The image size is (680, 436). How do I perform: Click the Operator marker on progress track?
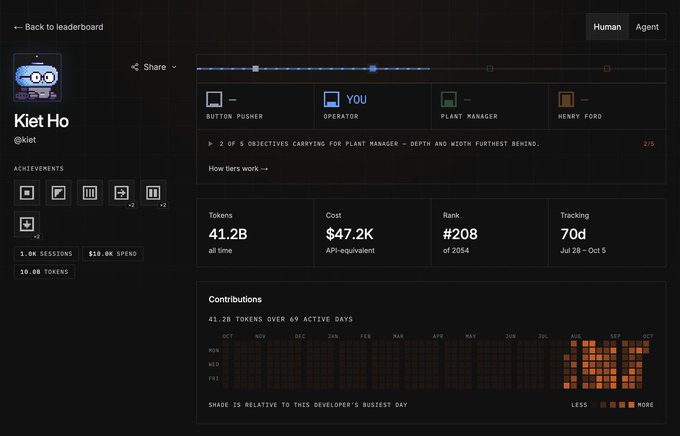(373, 69)
